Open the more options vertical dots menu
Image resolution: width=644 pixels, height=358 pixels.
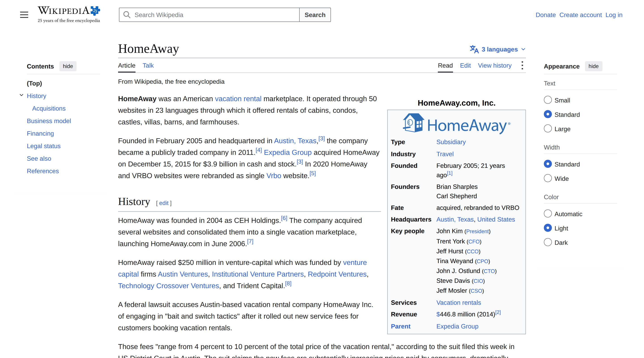522,66
